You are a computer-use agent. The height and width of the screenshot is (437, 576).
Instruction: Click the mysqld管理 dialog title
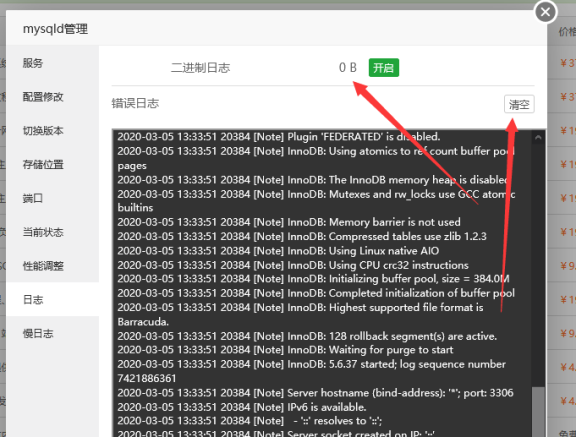55,29
